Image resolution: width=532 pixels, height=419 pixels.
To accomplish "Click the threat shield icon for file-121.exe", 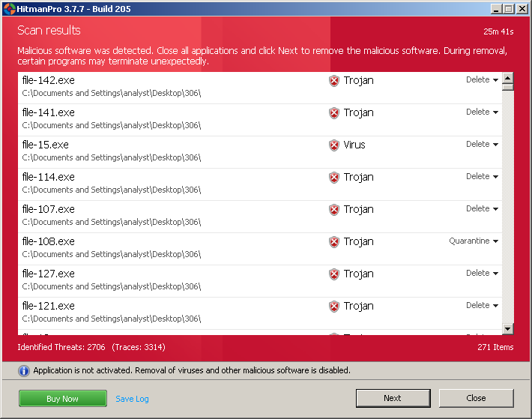I will click(x=334, y=307).
